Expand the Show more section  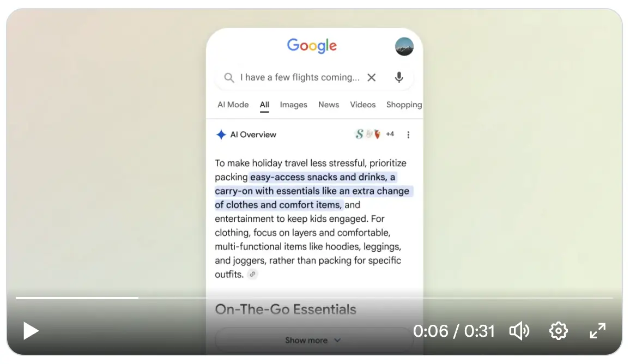click(x=313, y=340)
